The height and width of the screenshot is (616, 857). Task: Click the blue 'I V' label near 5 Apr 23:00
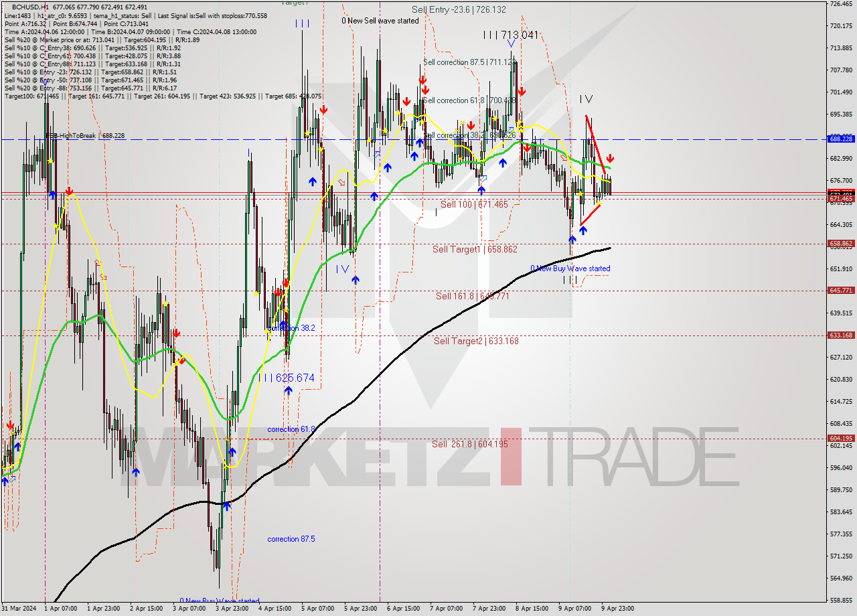pyautogui.click(x=342, y=268)
